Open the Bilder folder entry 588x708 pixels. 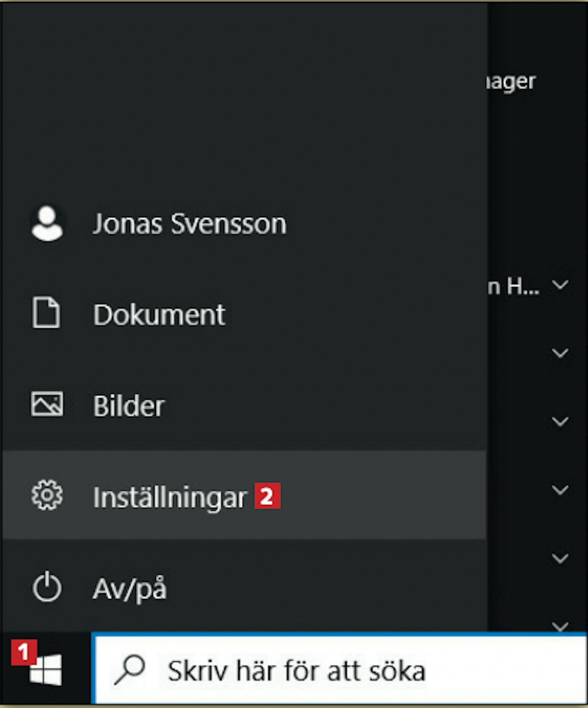(245, 405)
